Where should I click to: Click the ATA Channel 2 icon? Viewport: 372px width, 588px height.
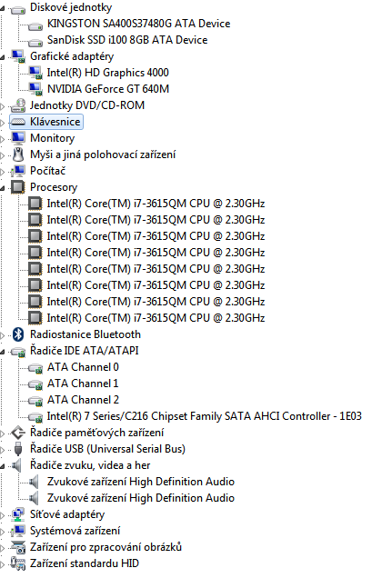point(35,401)
